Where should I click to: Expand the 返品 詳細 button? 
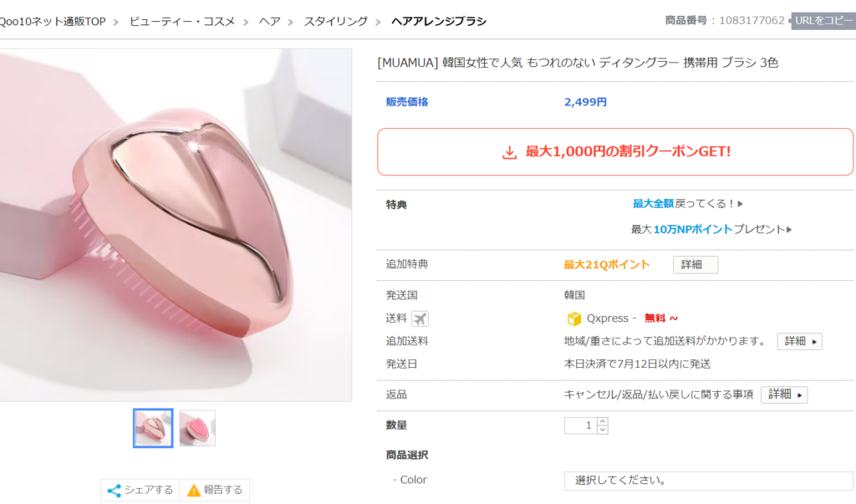pyautogui.click(x=783, y=395)
